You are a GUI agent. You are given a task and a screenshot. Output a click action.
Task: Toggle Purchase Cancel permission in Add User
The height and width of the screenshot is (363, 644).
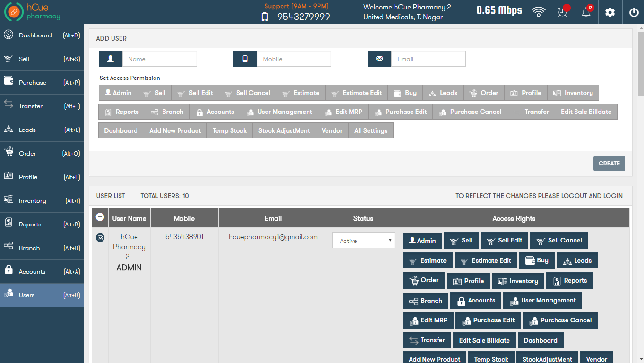pos(470,112)
